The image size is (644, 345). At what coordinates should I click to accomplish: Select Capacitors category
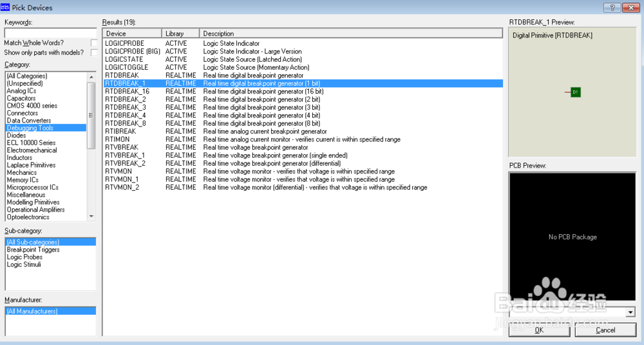[x=46, y=98]
